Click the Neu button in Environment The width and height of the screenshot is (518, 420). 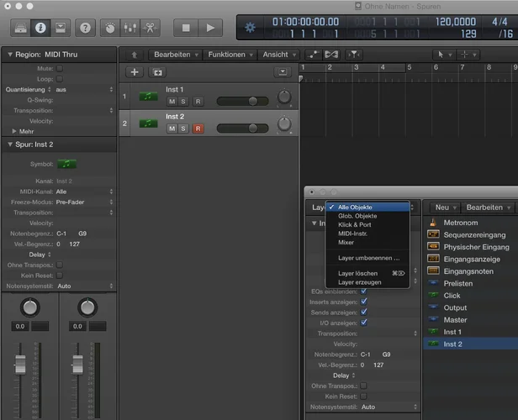442,207
